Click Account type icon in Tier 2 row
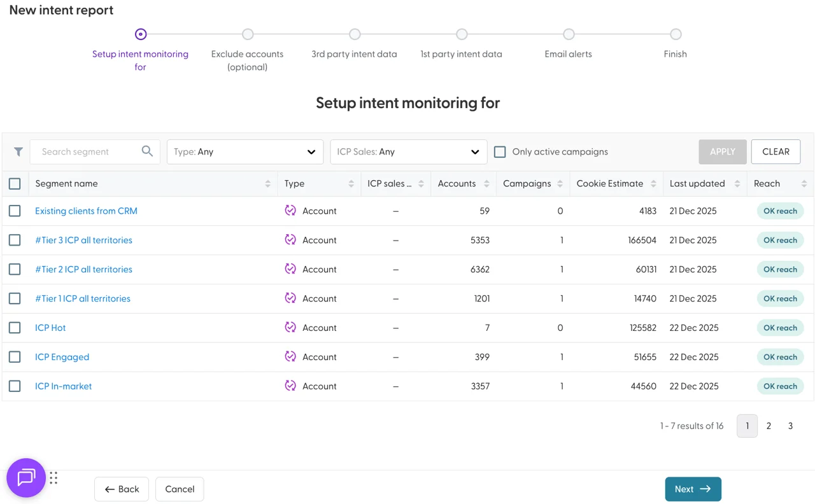This screenshot has width=815, height=504. [x=290, y=269]
